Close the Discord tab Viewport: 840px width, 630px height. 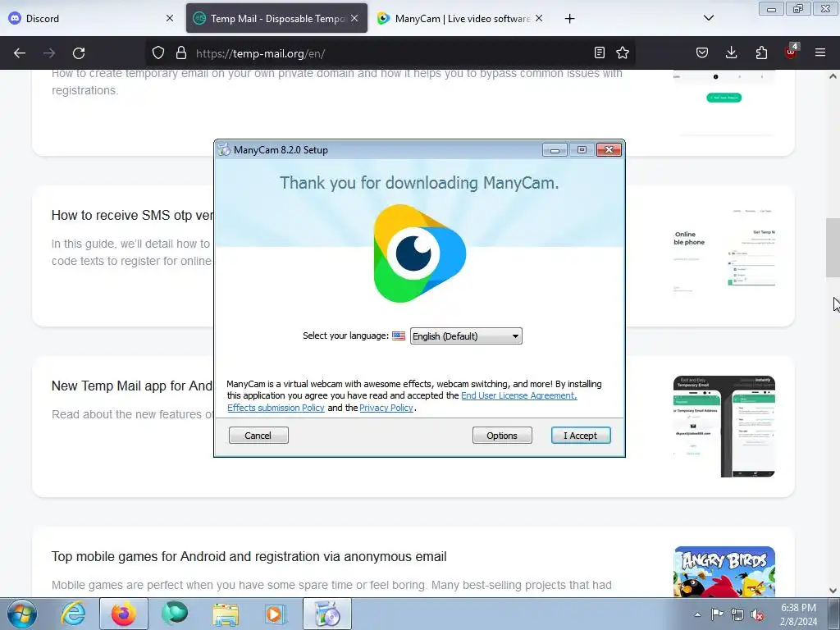click(170, 18)
